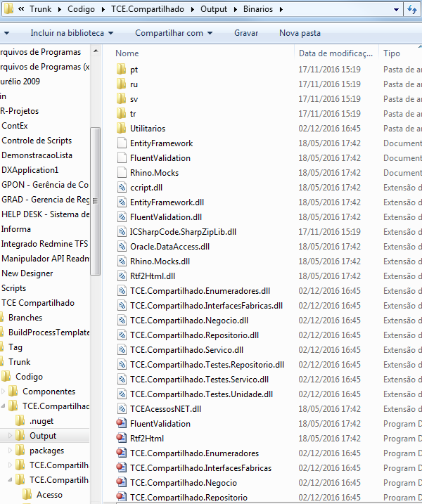Select the EntityFramework document icon
This screenshot has height=504, width=422.
(x=122, y=143)
